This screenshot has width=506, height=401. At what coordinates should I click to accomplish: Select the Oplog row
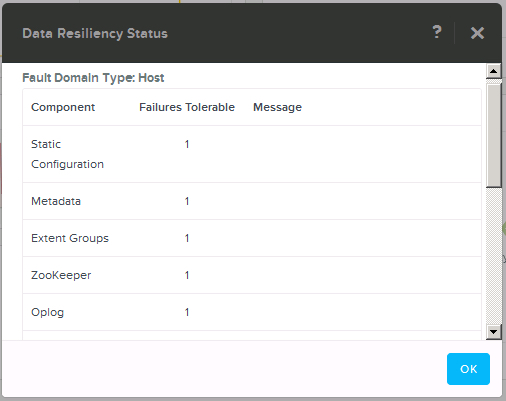(x=252, y=312)
